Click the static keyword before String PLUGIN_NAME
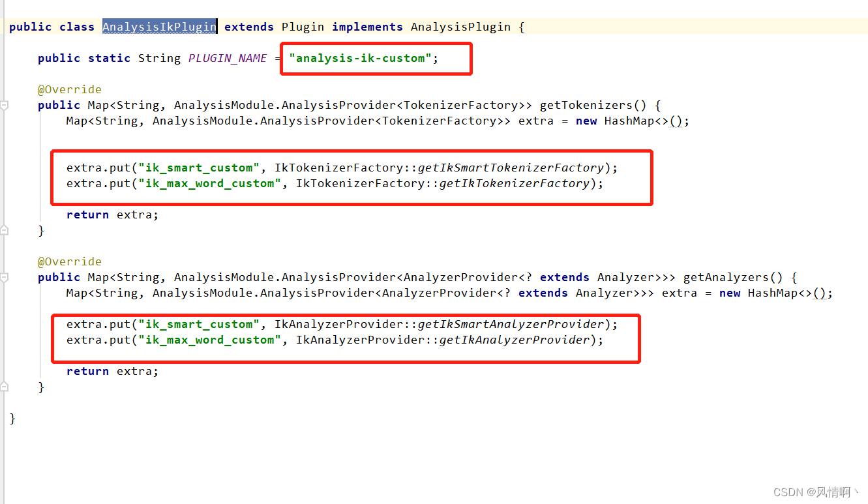The image size is (868, 504). pos(109,58)
